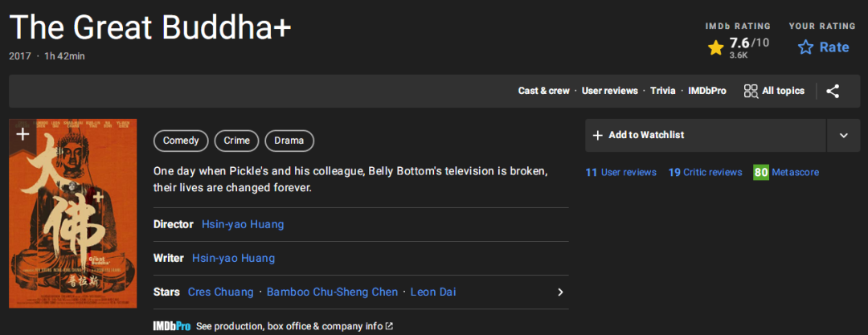Click the yellow IMDb rating star
The image size is (868, 335).
tap(715, 48)
